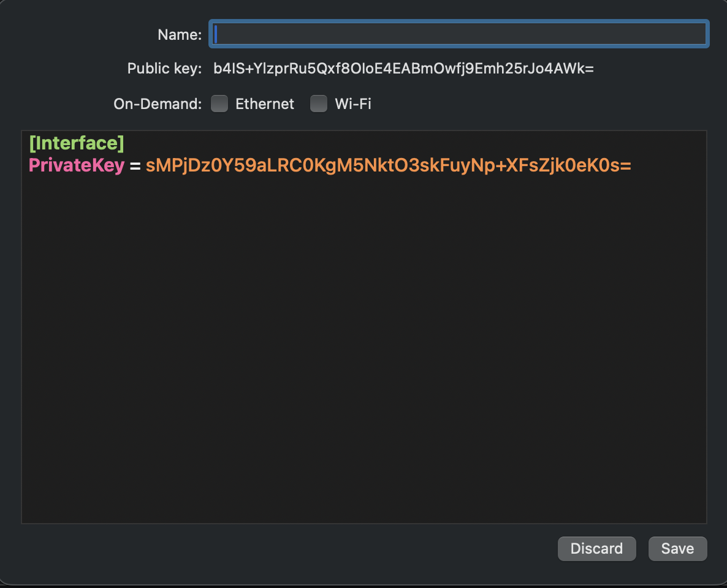Viewport: 727px width, 588px height.
Task: Click the Public key label
Action: pos(165,69)
